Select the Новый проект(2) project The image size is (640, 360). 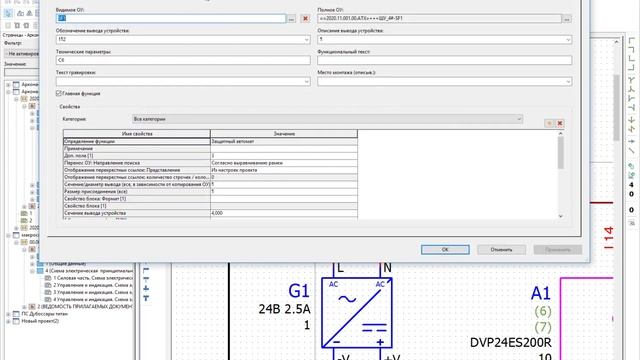(40, 321)
